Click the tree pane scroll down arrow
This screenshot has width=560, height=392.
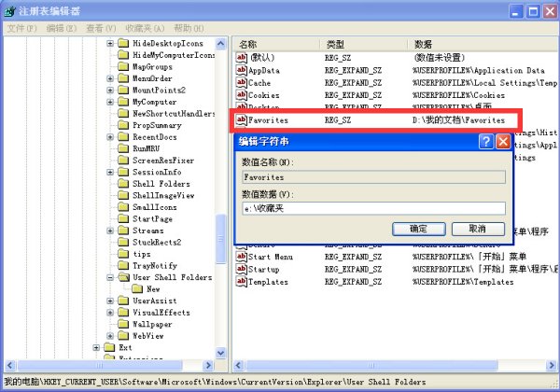tap(221, 353)
